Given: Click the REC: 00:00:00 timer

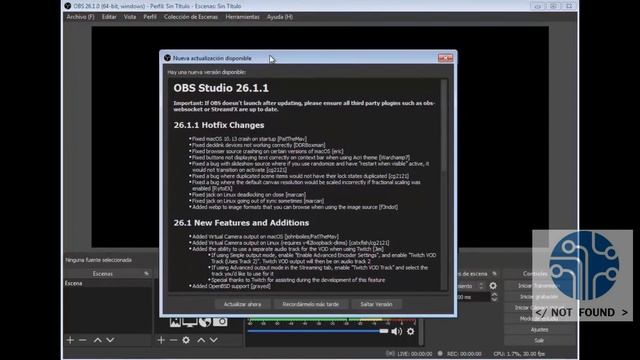Looking at the screenshot, I should tap(464, 354).
